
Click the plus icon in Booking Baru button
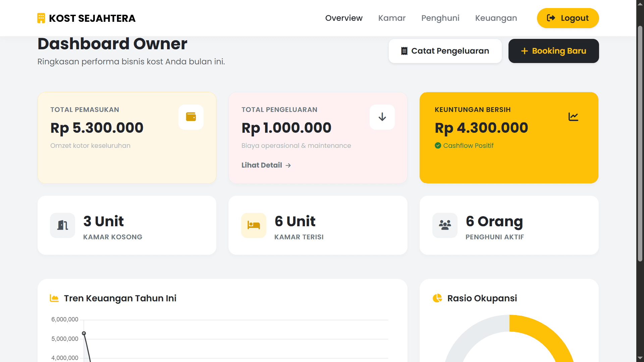coord(525,51)
